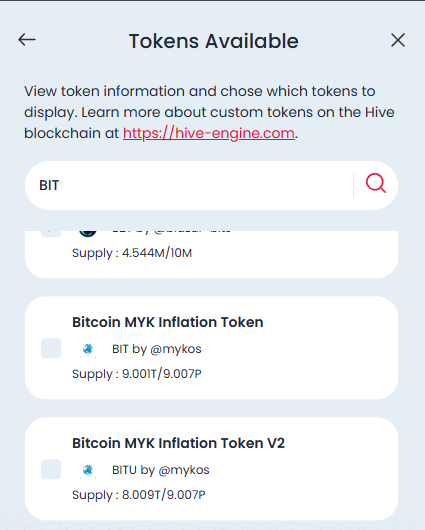Click the Tokens Available heading

214,41
